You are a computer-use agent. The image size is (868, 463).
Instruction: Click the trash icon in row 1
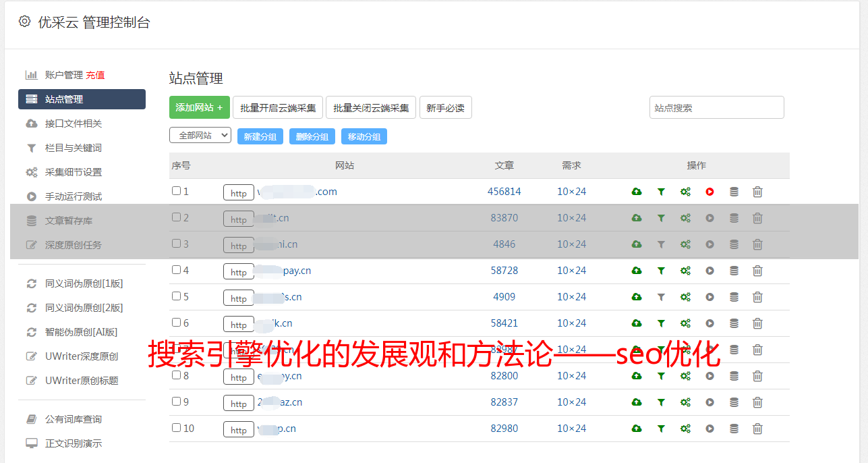(757, 192)
